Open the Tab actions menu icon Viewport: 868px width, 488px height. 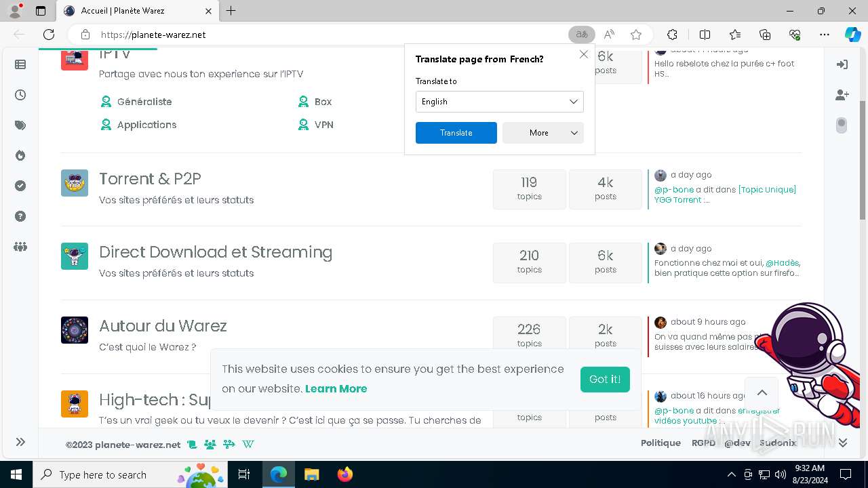click(41, 11)
